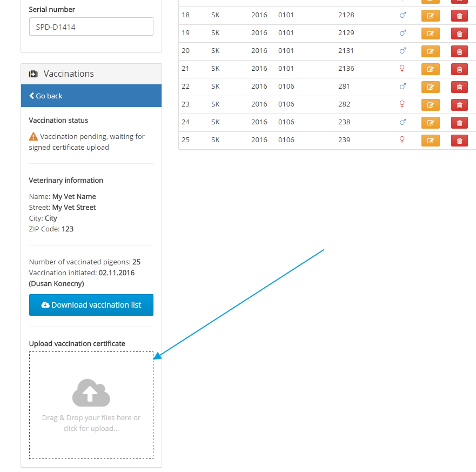This screenshot has height=472, width=476.
Task: Open edit for pigeon row 23
Action: click(x=430, y=105)
